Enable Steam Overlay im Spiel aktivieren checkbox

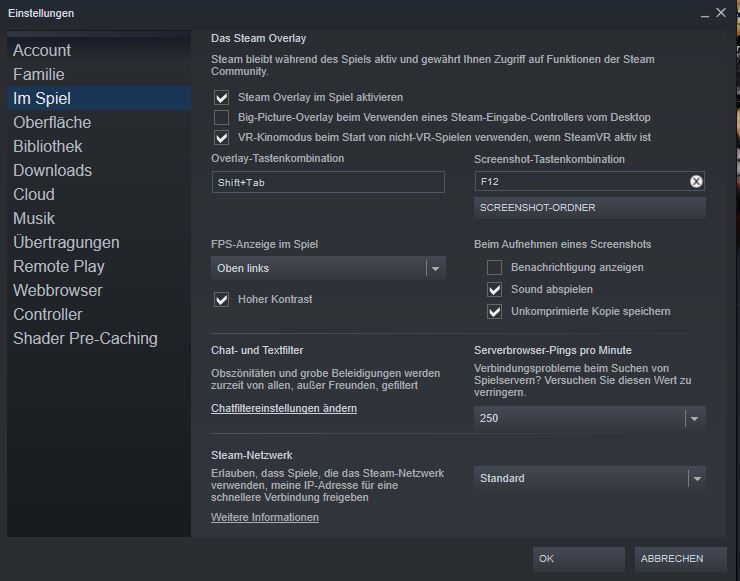pos(221,98)
